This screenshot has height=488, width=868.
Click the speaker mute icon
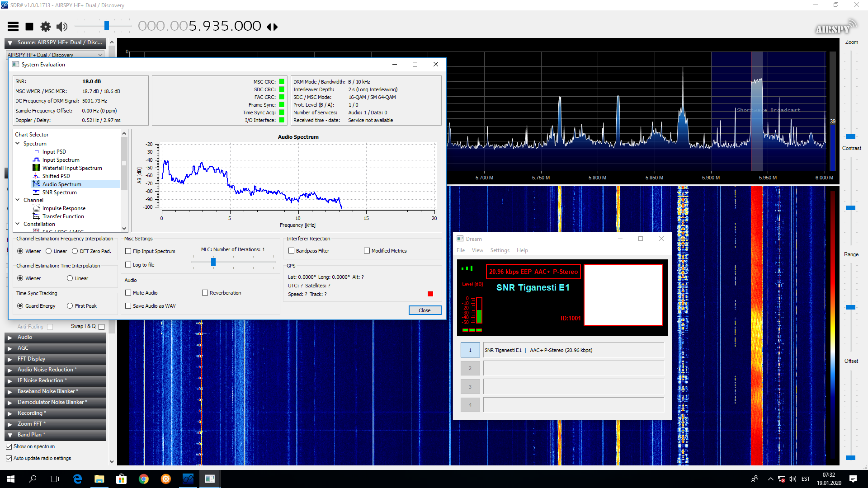[x=62, y=27]
